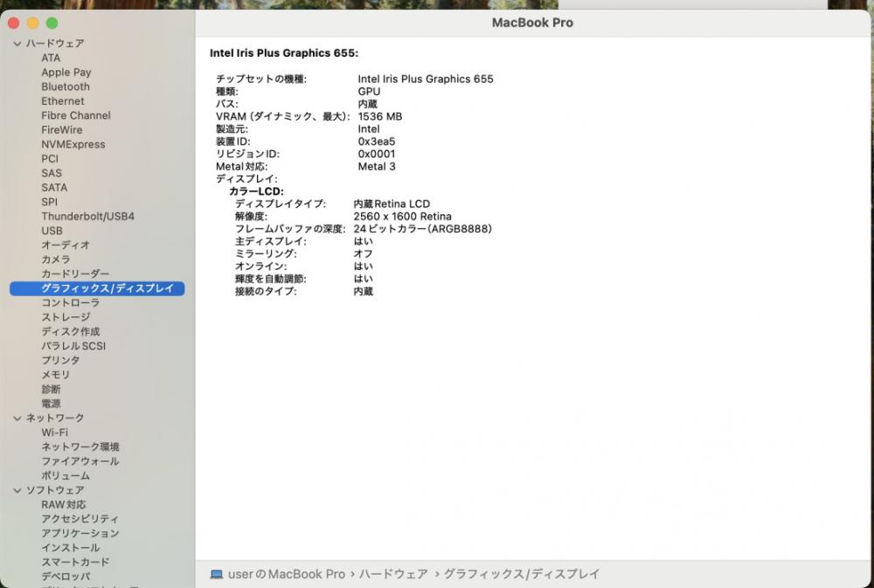This screenshot has height=588, width=874.
Task: Click the Metal 3 value
Action: [376, 167]
